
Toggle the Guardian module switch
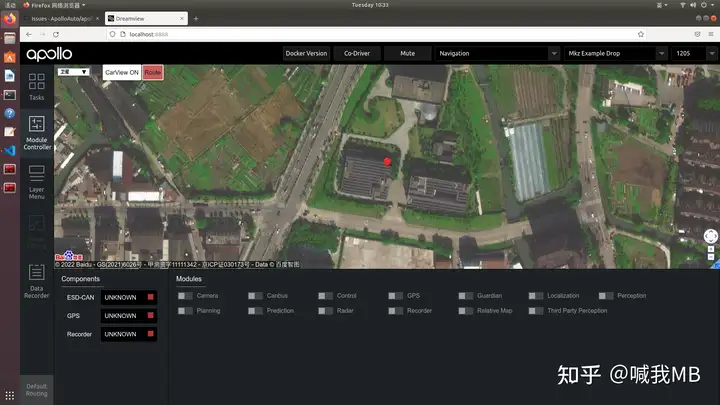click(466, 296)
